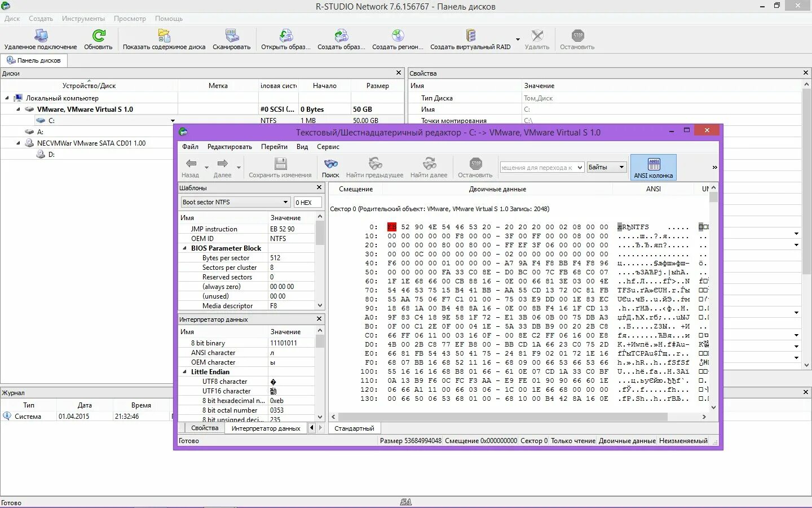Image resolution: width=812 pixels, height=508 pixels.
Task: Close the Диски panel
Action: [x=399, y=73]
